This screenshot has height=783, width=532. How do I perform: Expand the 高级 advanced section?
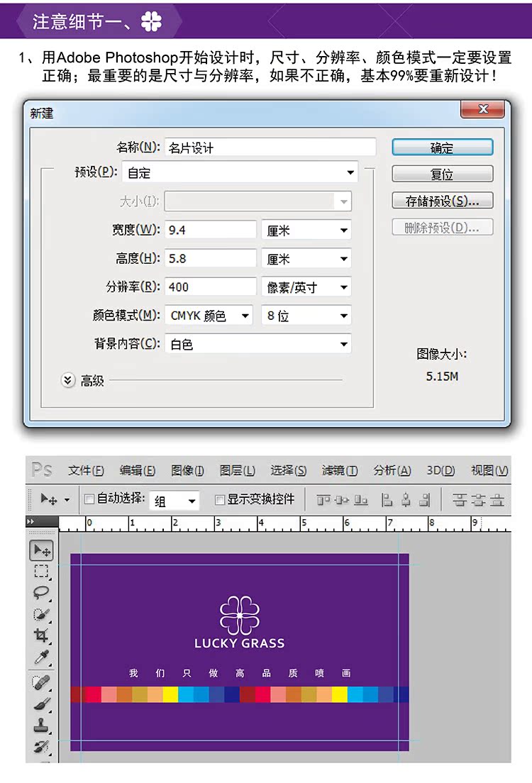click(x=68, y=380)
